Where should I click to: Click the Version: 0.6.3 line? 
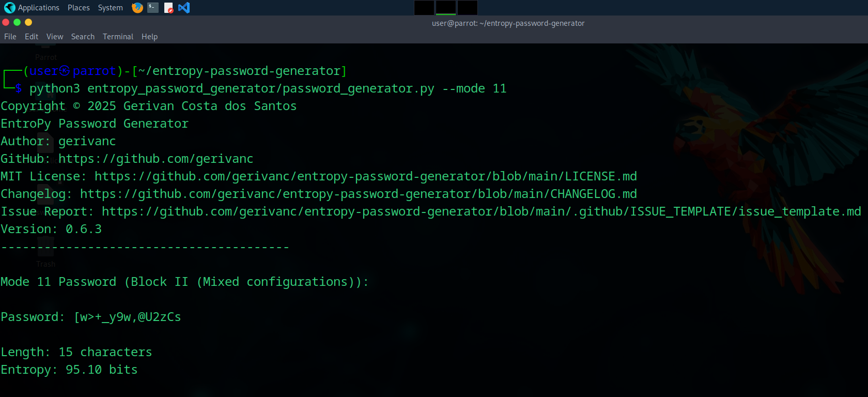51,229
